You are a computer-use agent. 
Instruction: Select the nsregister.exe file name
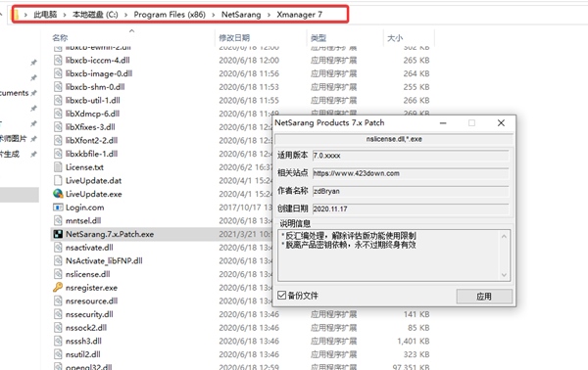(91, 288)
